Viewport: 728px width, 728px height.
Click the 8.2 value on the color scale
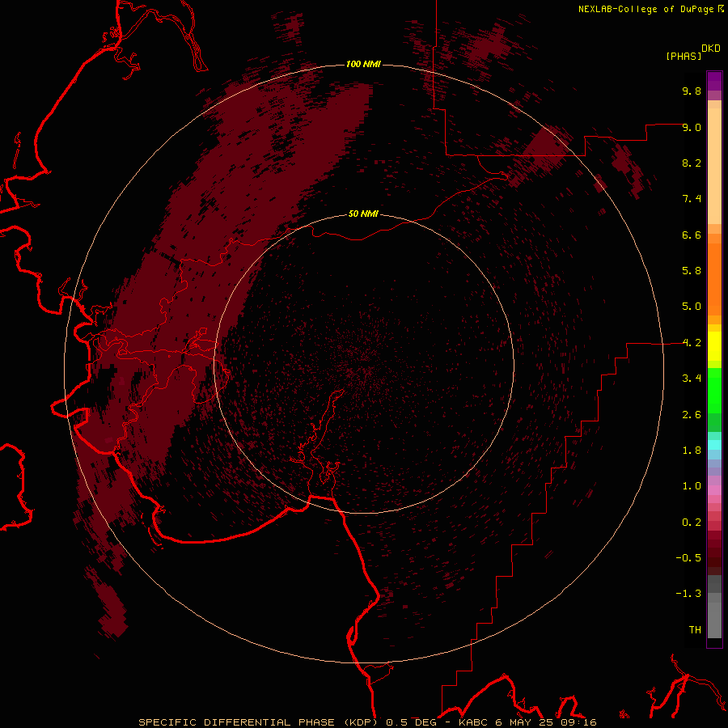coord(692,163)
